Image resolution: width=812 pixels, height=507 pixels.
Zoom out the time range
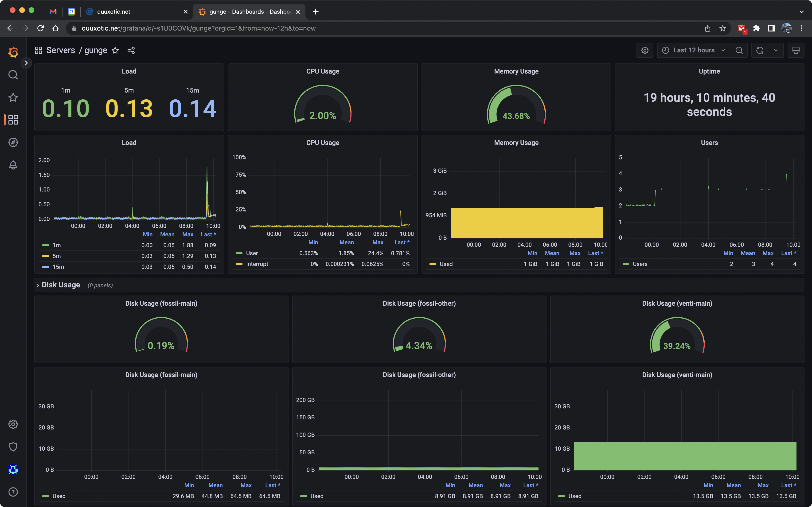[739, 50]
